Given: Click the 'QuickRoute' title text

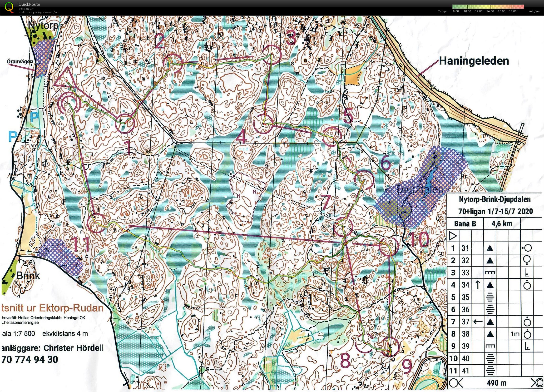Looking at the screenshot, I should 29,4.
